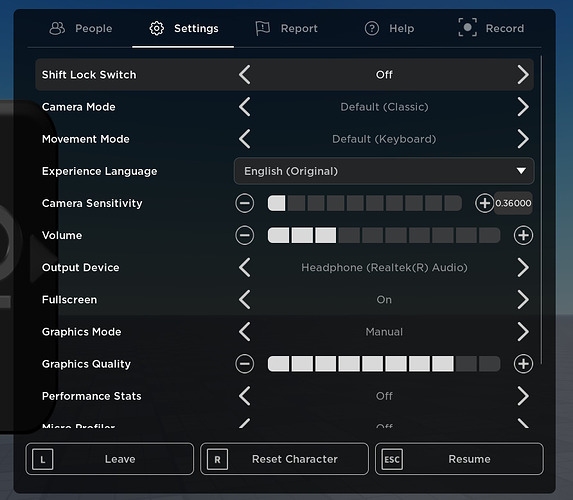The width and height of the screenshot is (573, 500).
Task: Open the Help tab
Action: [x=389, y=29]
